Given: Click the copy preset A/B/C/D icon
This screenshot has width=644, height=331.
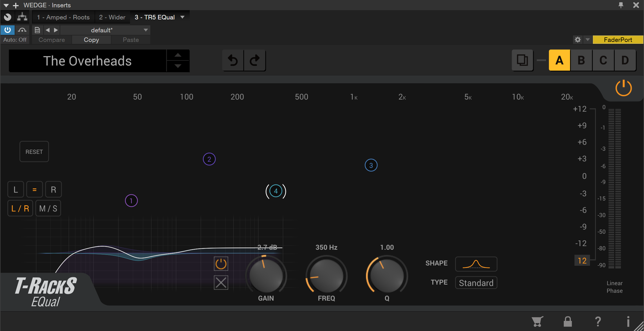Looking at the screenshot, I should 522,60.
